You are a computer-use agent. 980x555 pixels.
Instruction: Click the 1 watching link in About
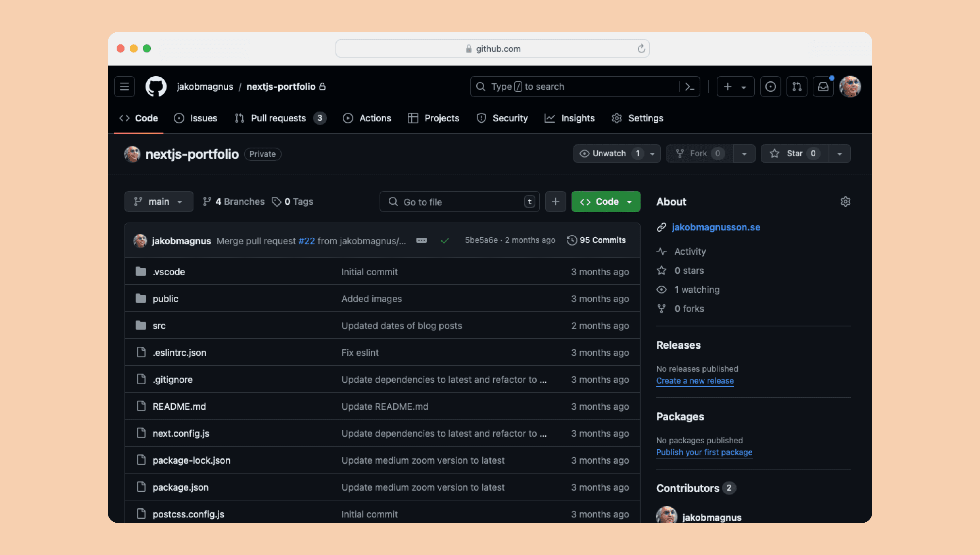(x=697, y=290)
